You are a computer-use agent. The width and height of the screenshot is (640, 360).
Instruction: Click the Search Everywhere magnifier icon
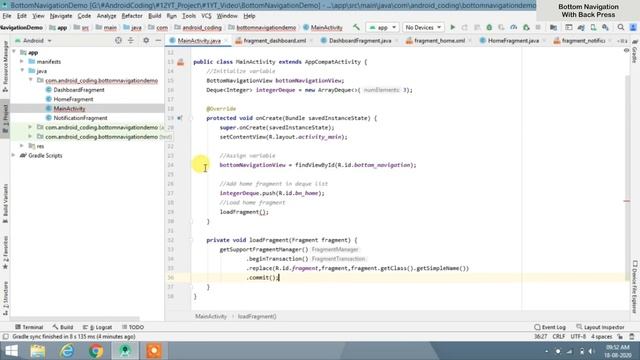[x=621, y=27]
